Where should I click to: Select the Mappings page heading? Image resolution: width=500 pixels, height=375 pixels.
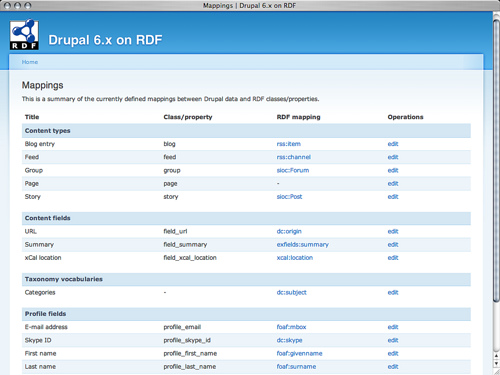(43, 85)
